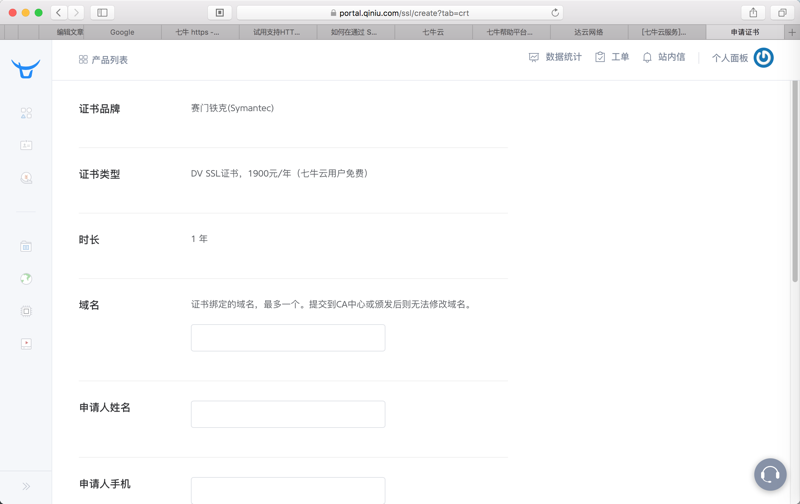Open Safari share button

(x=753, y=12)
